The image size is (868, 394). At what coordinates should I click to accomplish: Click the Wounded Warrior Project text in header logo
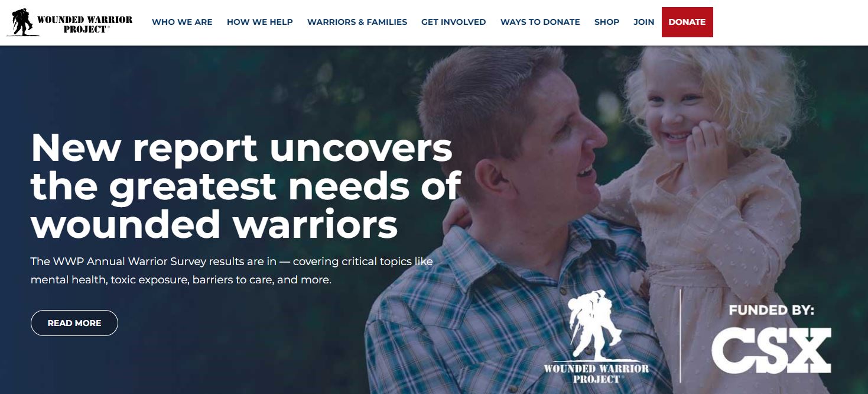click(x=85, y=24)
